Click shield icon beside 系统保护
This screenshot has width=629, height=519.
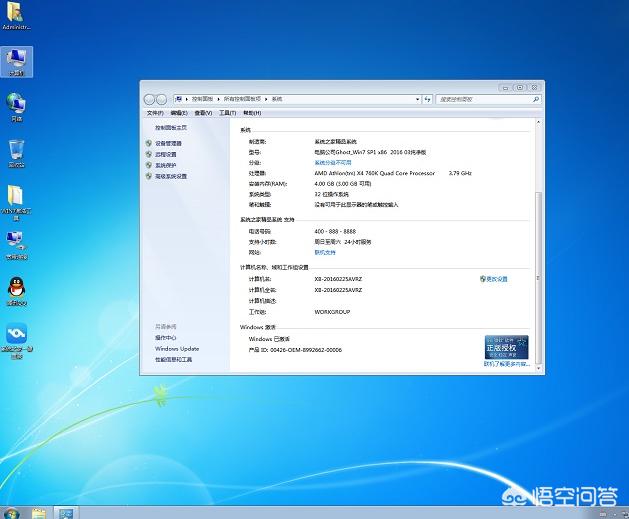tap(149, 165)
